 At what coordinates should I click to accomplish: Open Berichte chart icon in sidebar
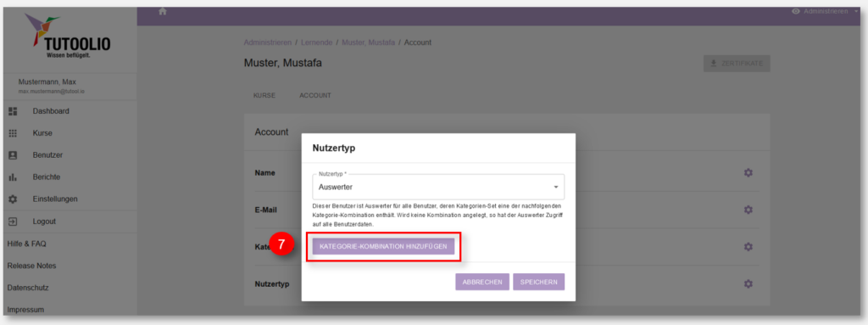(x=14, y=177)
